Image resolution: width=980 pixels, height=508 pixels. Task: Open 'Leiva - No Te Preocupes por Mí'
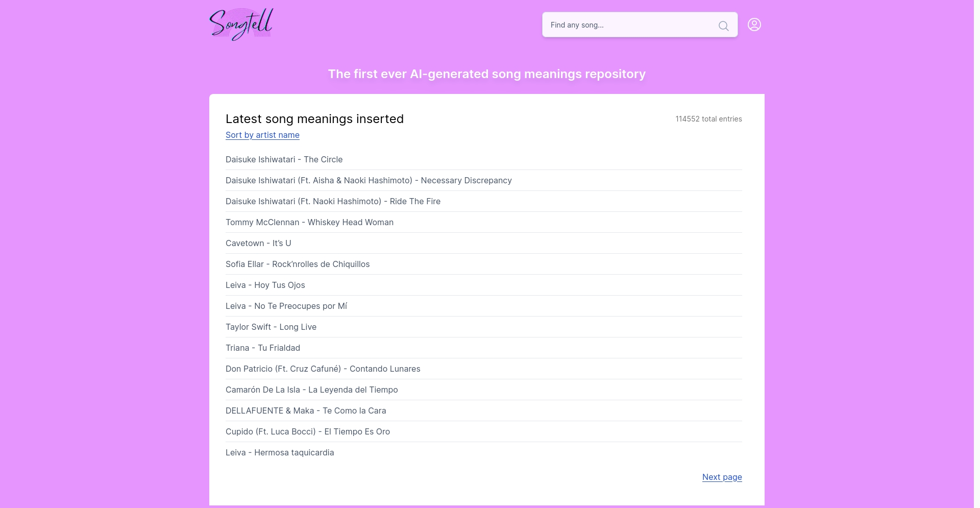click(286, 306)
